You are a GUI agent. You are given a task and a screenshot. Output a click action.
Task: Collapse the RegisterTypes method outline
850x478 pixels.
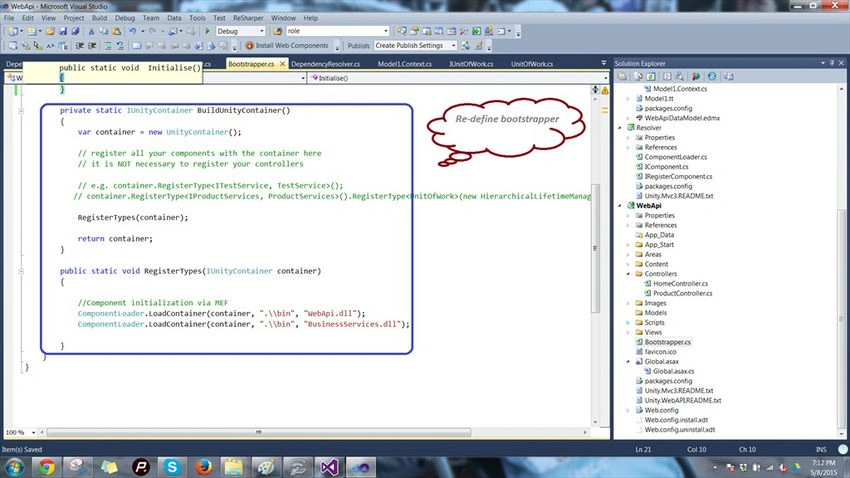click(x=21, y=271)
